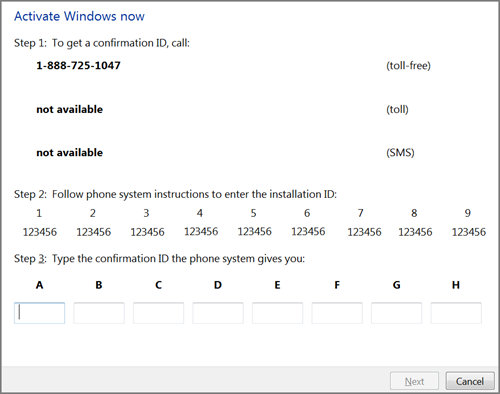Click the column number 1 heading
This screenshot has height=394, width=500.
point(39,213)
